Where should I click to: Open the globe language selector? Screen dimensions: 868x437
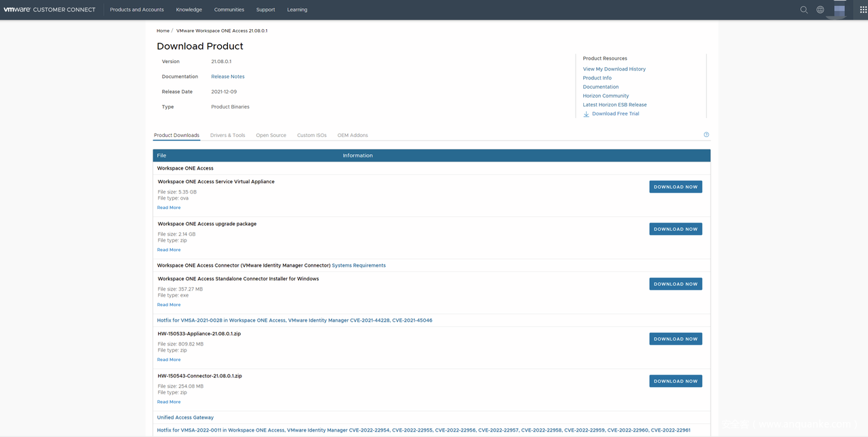[820, 9]
